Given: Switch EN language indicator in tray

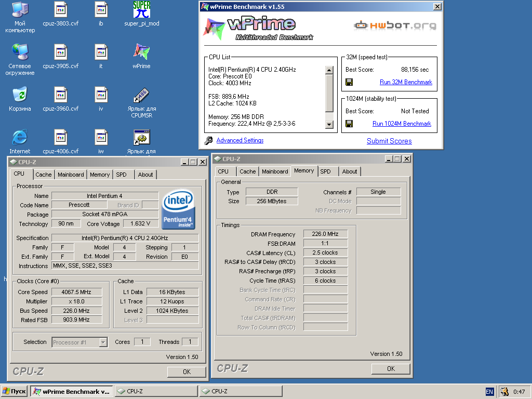Looking at the screenshot, I should pyautogui.click(x=489, y=392).
